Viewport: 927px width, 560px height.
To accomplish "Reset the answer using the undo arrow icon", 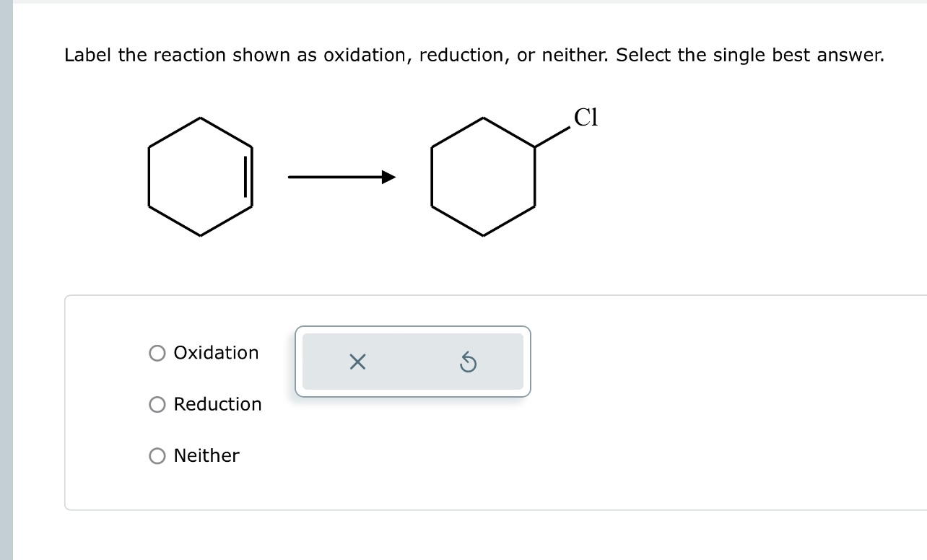I will click(x=468, y=362).
